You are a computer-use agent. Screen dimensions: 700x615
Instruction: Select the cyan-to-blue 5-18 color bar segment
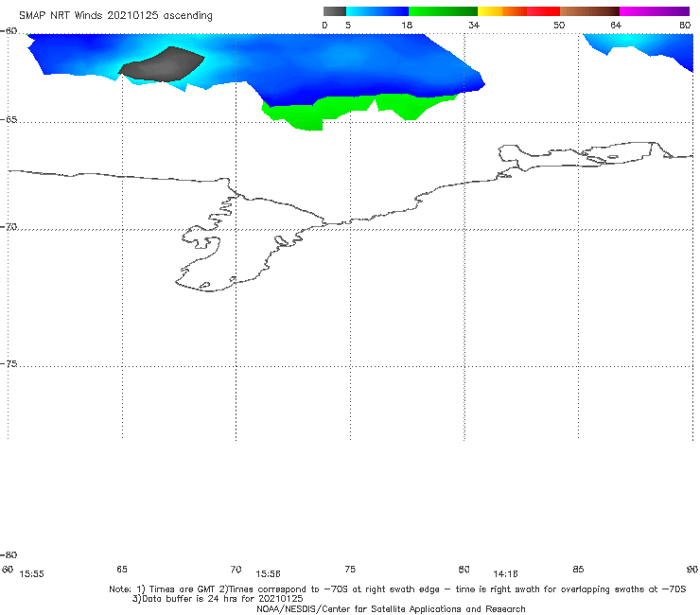[377, 11]
